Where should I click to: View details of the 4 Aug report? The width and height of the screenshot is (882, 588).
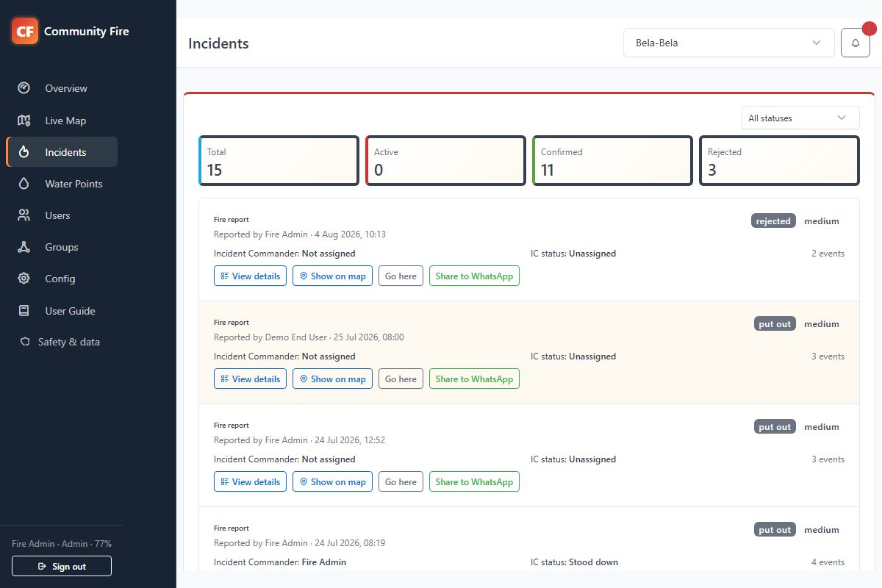point(250,276)
